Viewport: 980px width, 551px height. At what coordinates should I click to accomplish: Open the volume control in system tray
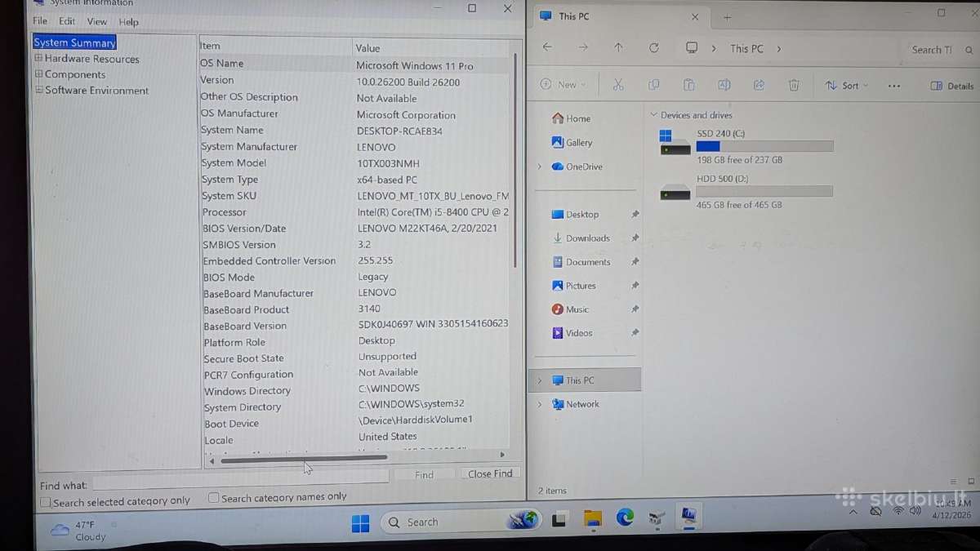(915, 511)
